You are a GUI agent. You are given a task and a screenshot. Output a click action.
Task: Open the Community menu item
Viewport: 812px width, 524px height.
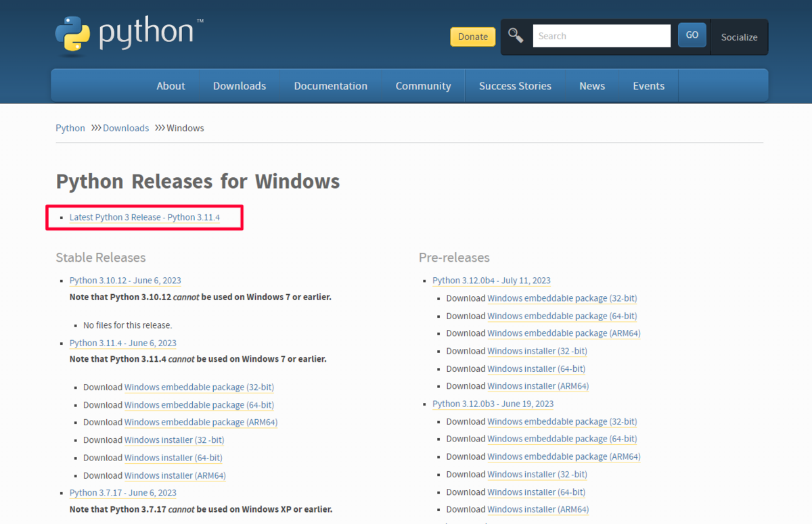424,86
